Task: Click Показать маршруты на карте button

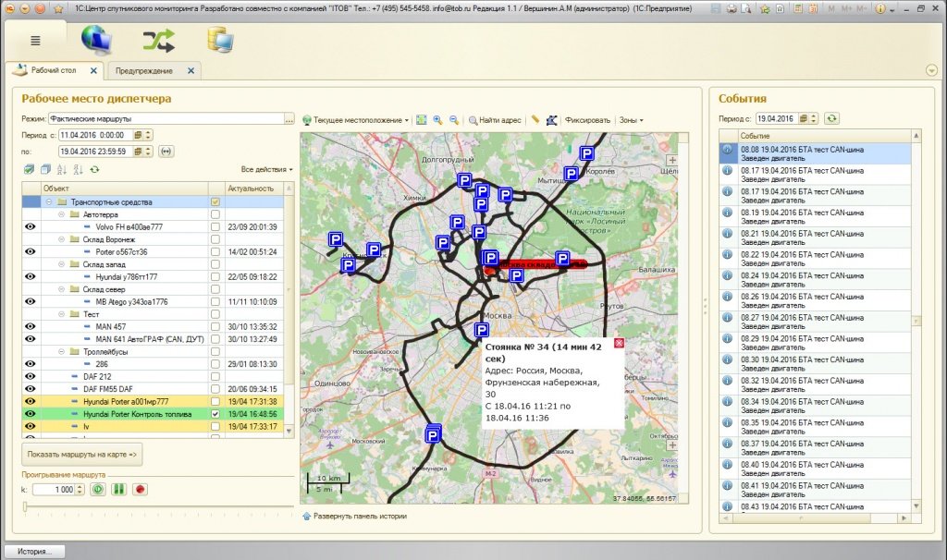Action: tap(82, 455)
